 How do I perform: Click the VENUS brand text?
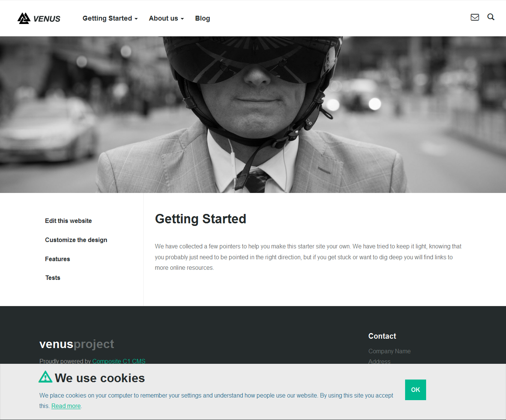tap(47, 19)
